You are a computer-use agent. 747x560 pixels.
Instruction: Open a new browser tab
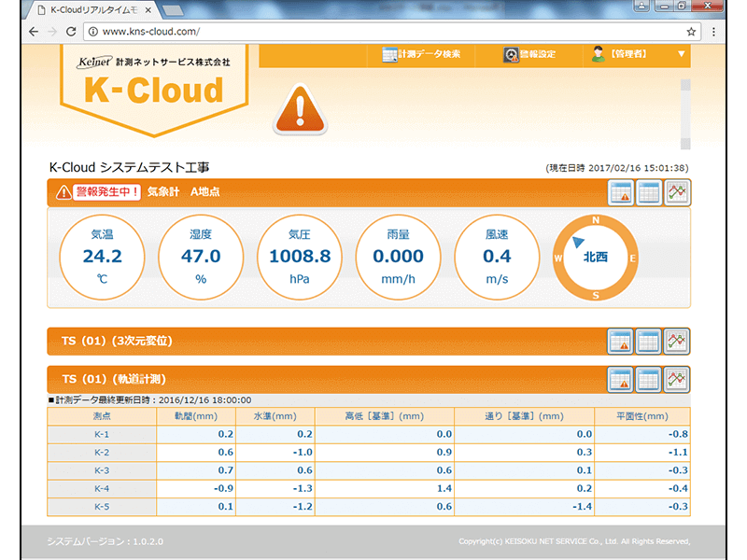[x=173, y=10]
